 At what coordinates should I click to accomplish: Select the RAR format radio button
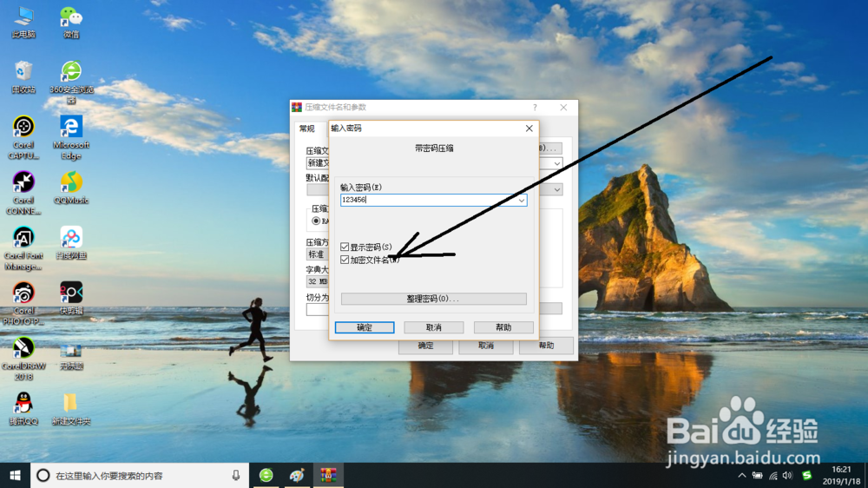click(x=316, y=221)
